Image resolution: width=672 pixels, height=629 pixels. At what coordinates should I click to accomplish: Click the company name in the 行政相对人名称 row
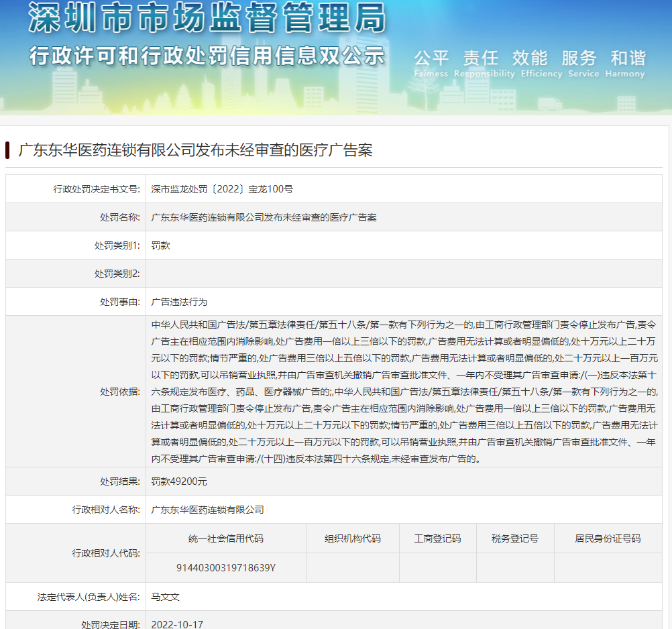208,510
